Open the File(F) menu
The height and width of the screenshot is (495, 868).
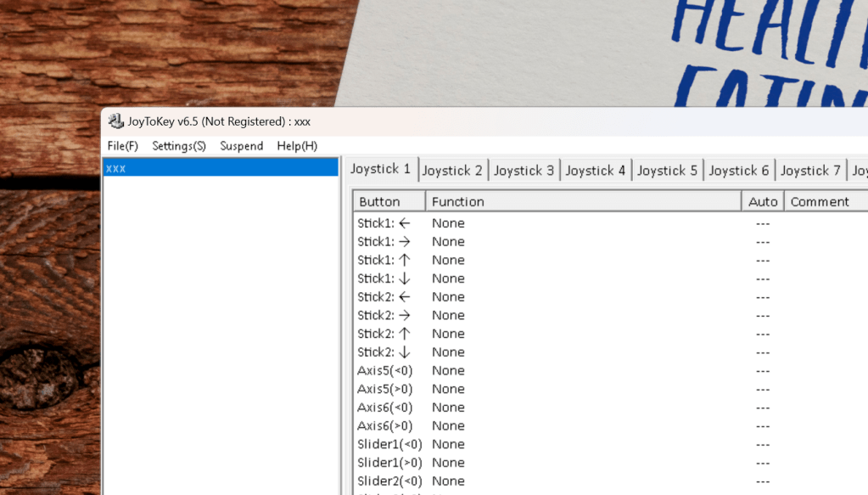click(122, 146)
